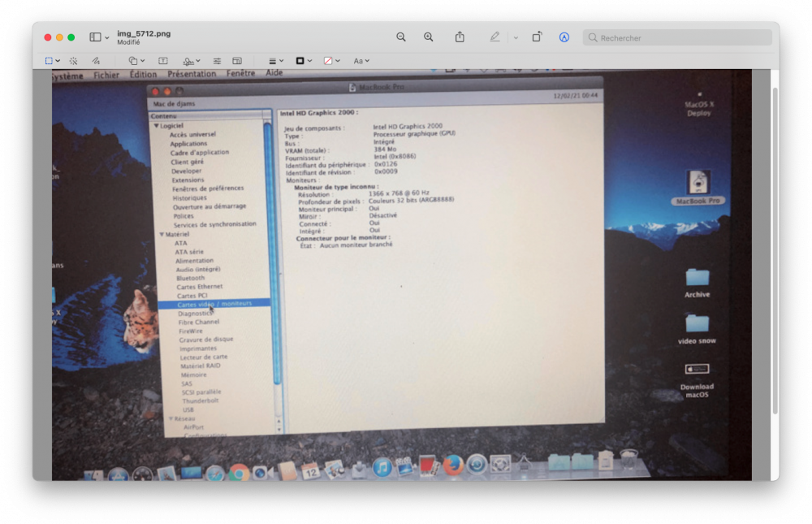Click the Firefox icon in the Dock
The width and height of the screenshot is (812, 524).
(453, 465)
